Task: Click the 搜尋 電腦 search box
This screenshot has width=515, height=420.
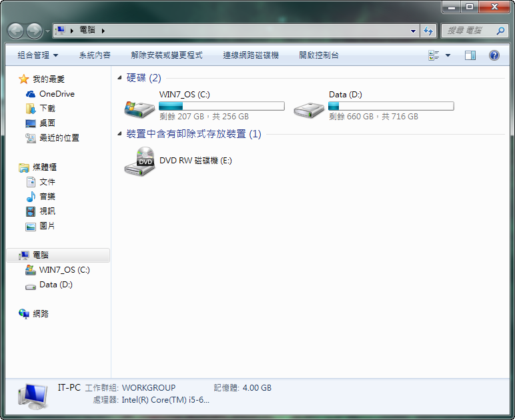Action: pos(470,31)
